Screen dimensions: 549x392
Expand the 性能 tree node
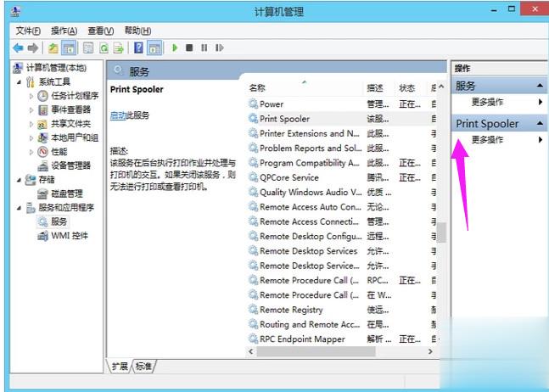coord(31,152)
